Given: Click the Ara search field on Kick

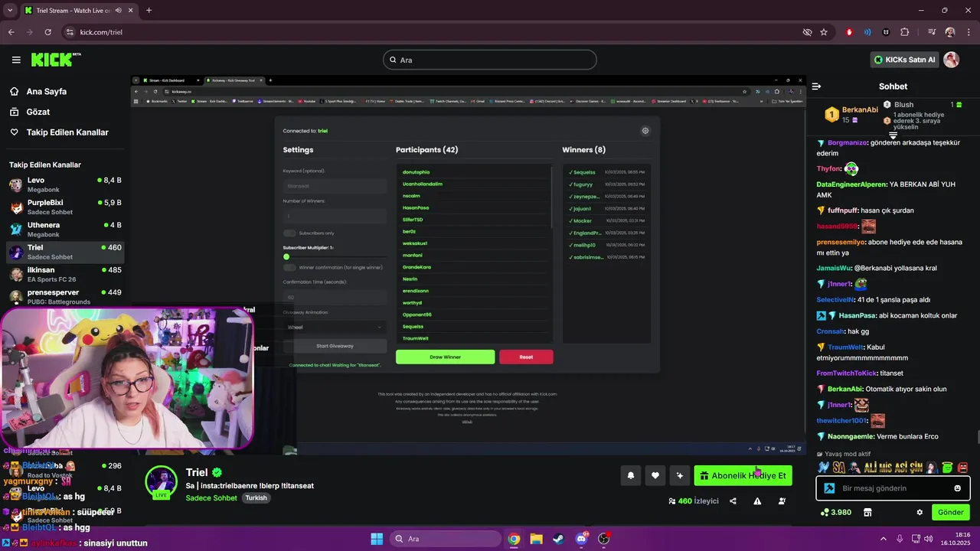Looking at the screenshot, I should 490,60.
